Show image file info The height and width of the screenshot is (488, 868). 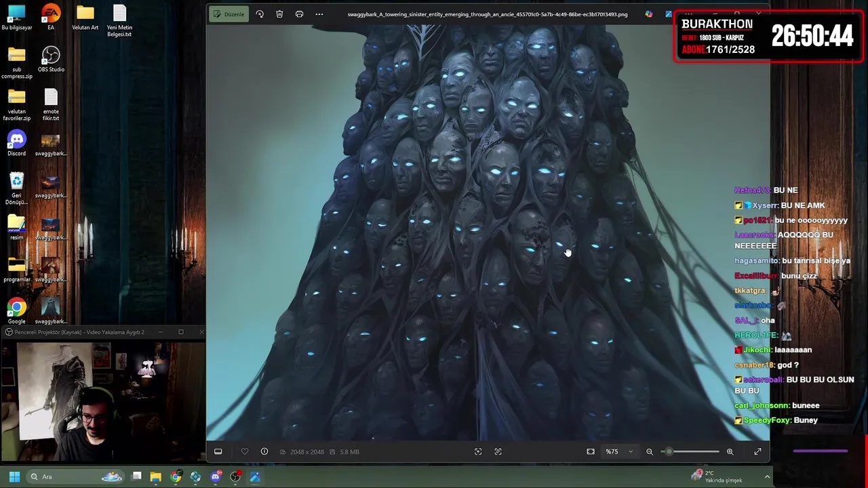tap(264, 451)
